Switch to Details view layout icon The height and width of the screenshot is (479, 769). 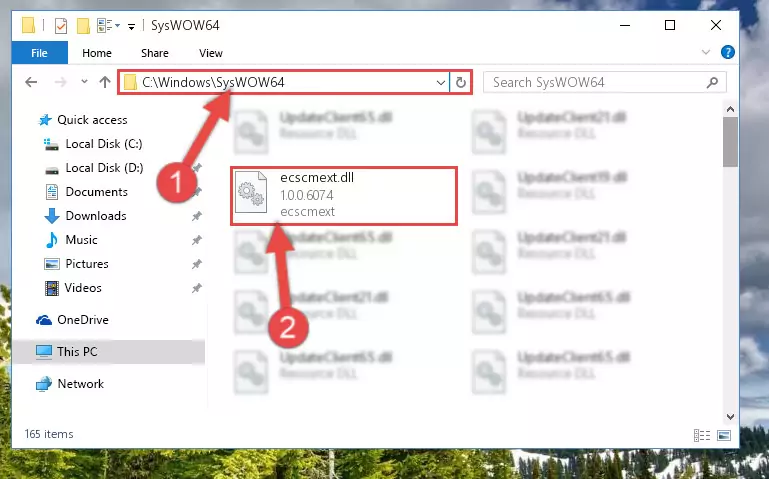point(702,435)
